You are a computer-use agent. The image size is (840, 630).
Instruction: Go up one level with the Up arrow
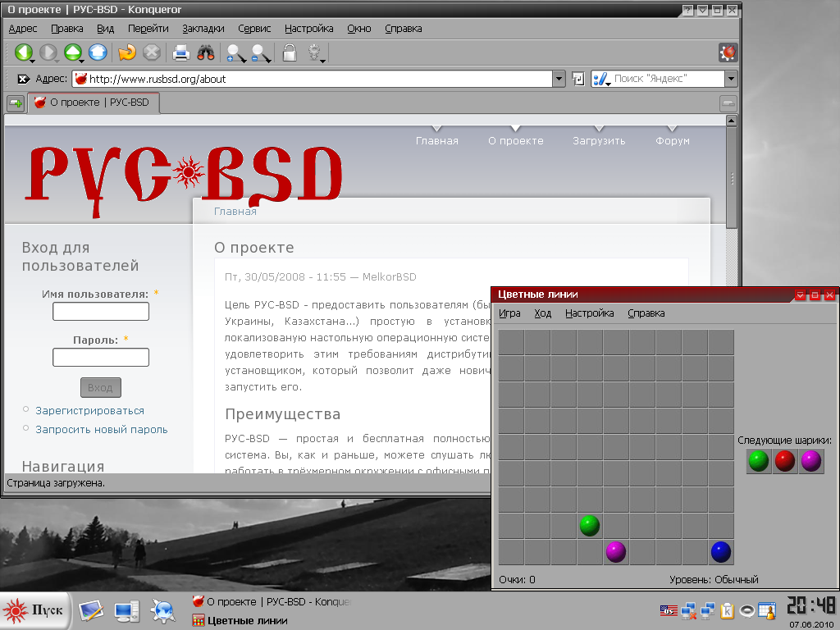pyautogui.click(x=73, y=52)
